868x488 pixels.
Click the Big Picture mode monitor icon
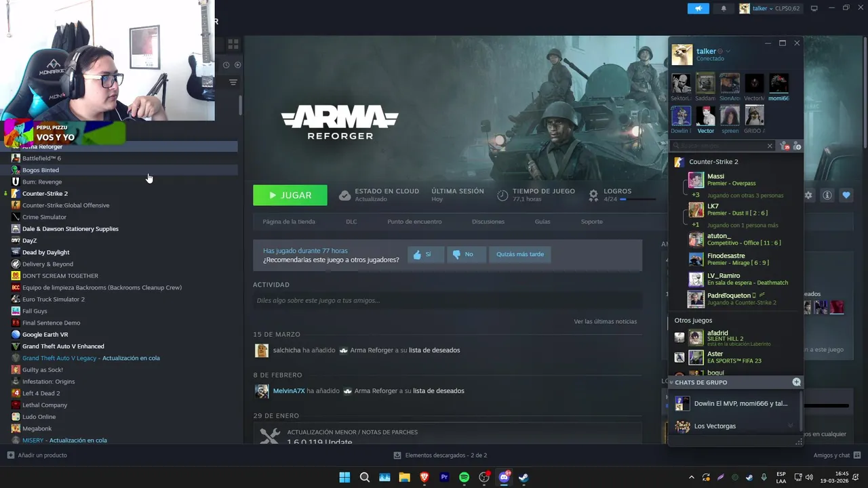pos(814,8)
